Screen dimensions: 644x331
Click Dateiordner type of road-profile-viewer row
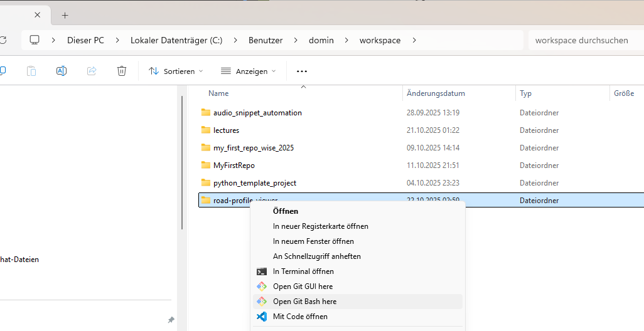pos(539,201)
